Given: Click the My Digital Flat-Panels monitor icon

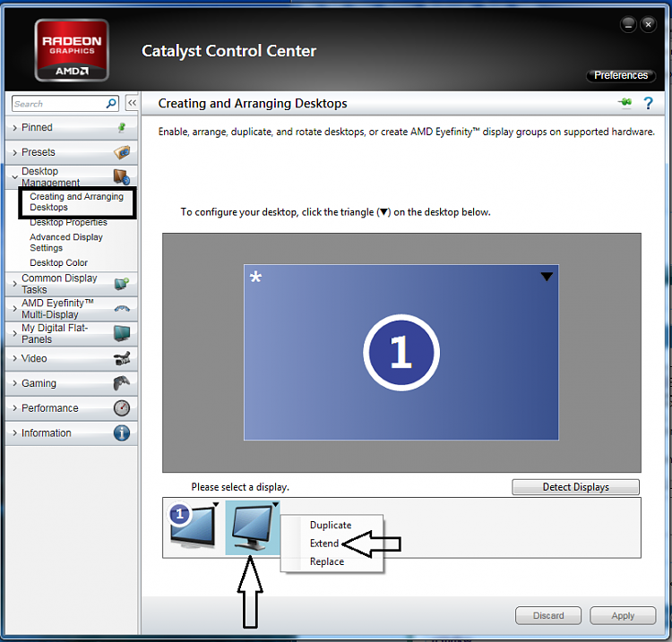Looking at the screenshot, I should (x=122, y=333).
